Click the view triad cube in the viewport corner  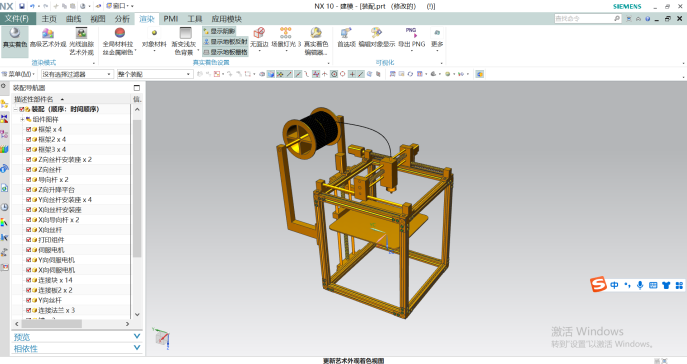pos(161,338)
